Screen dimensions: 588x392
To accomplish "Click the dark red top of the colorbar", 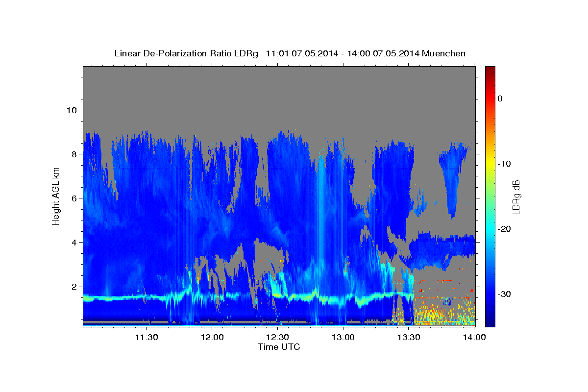I will pos(490,70).
